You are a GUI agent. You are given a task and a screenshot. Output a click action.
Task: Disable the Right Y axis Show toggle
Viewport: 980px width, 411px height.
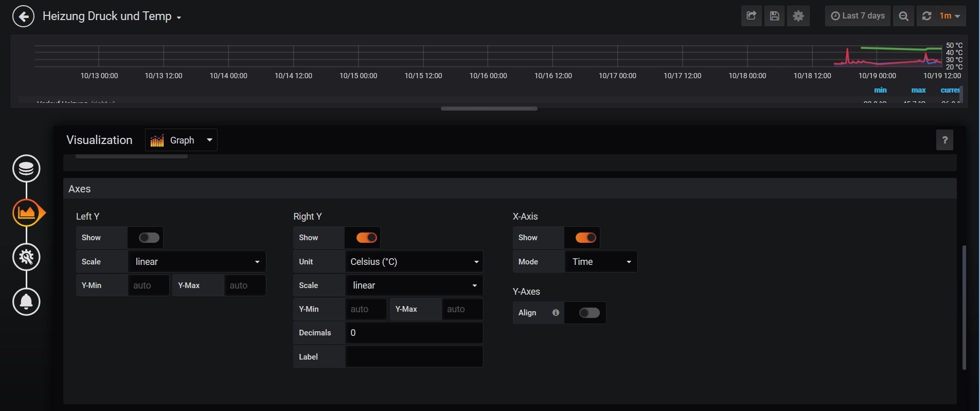click(366, 238)
